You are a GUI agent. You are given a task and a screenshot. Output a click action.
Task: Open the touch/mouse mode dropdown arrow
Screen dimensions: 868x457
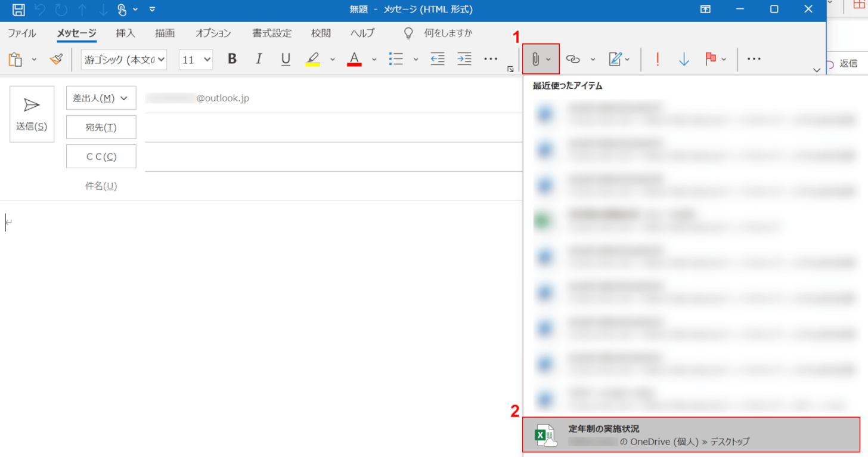136,10
